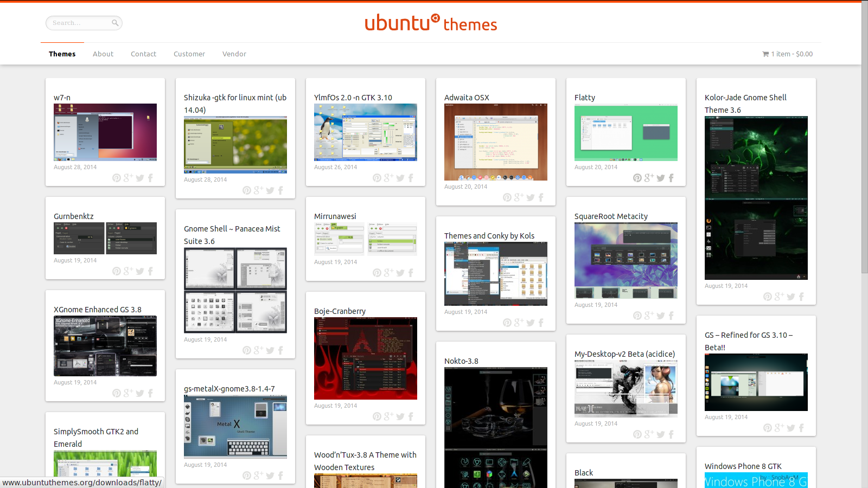The width and height of the screenshot is (868, 488).
Task: Open SimplySmooth GTK2 and Emerald title
Action: [x=96, y=438]
